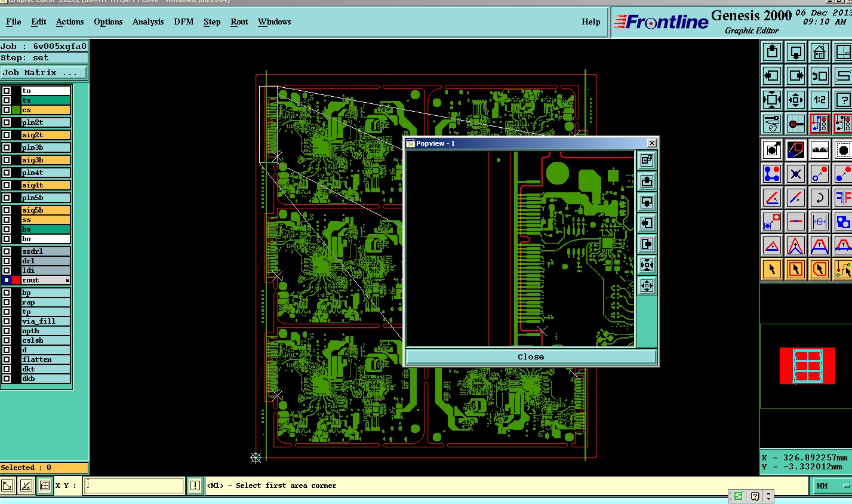Click the mirror F icon
The image size is (852, 504).
842,198
